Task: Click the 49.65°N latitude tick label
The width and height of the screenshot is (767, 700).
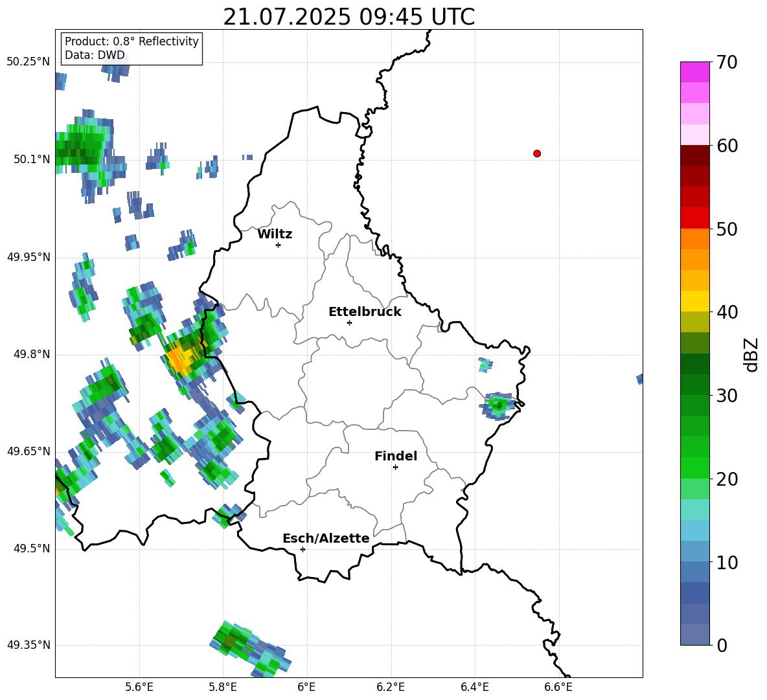Action: 28,451
